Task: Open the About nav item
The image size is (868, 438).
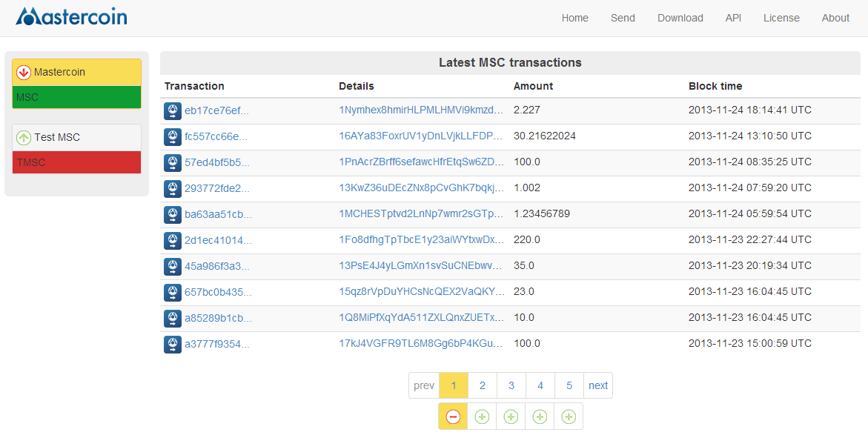Action: click(835, 18)
